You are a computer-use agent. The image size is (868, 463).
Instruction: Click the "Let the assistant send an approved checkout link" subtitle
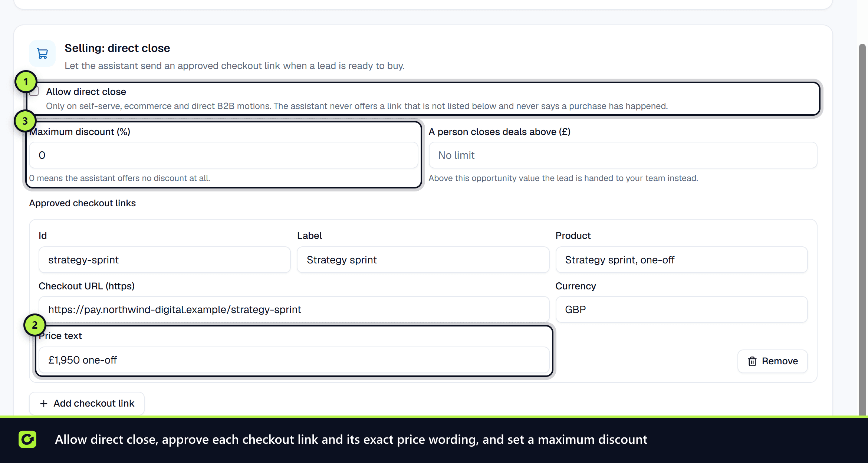tap(234, 66)
